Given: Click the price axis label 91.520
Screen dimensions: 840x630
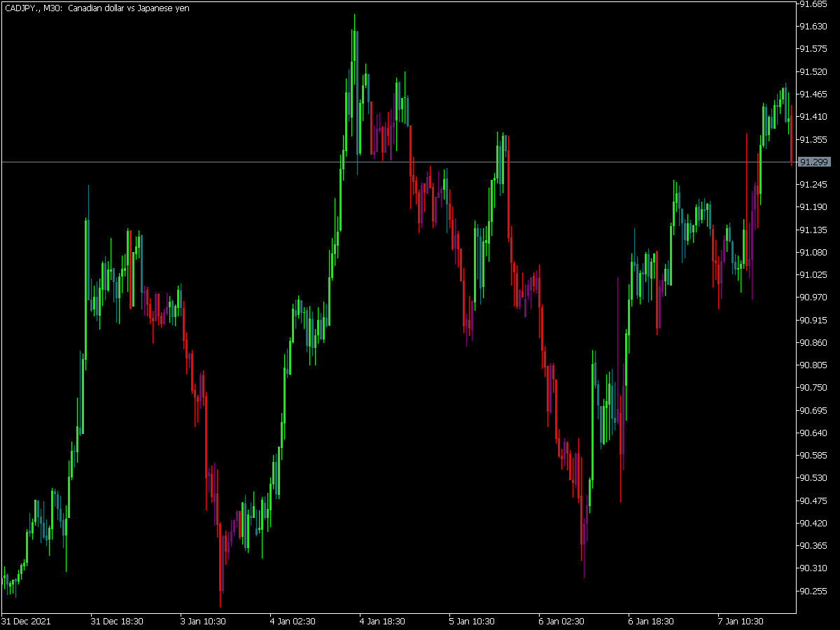Looking at the screenshot, I should tap(812, 72).
